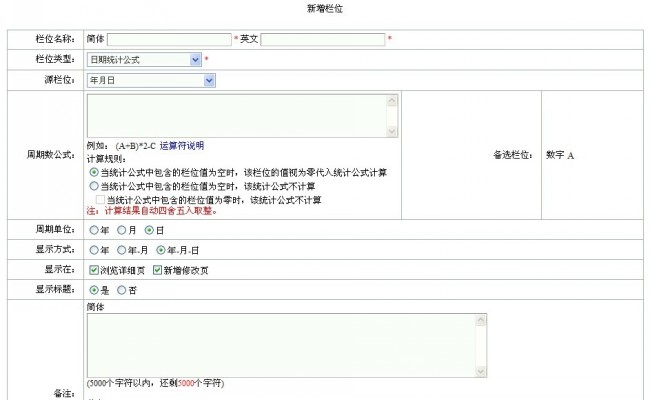
Task: Select radio: skip calculation when value is empty
Action: 94,186
